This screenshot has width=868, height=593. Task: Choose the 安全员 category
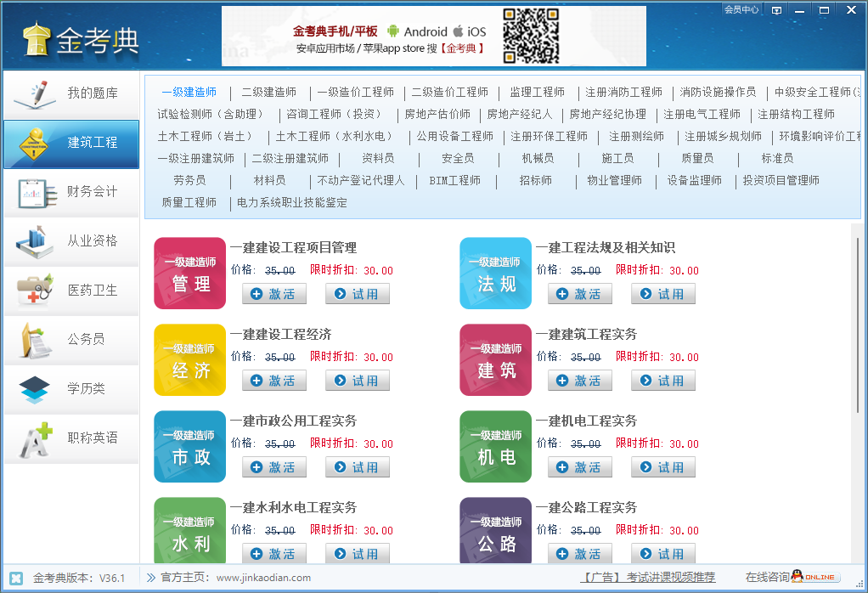tap(458, 158)
